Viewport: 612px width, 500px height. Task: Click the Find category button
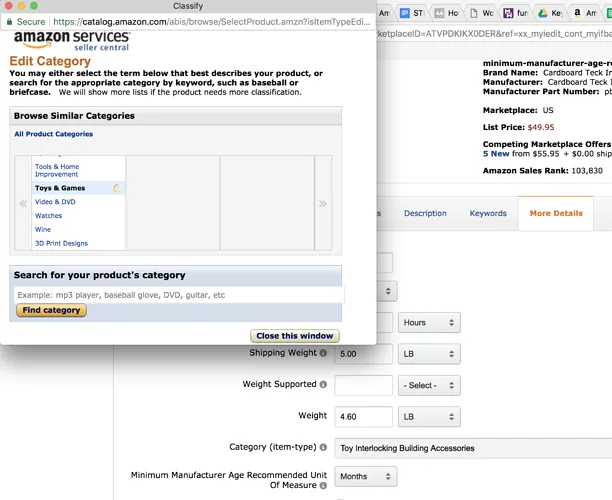point(51,310)
